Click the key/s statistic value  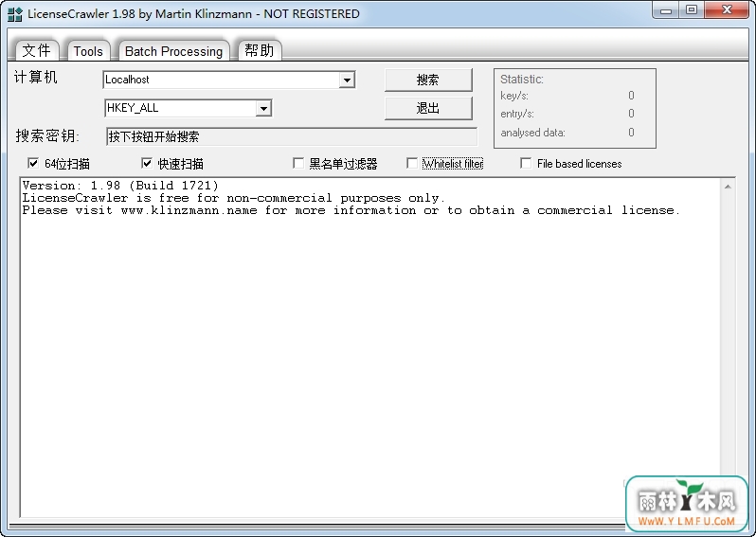631,96
